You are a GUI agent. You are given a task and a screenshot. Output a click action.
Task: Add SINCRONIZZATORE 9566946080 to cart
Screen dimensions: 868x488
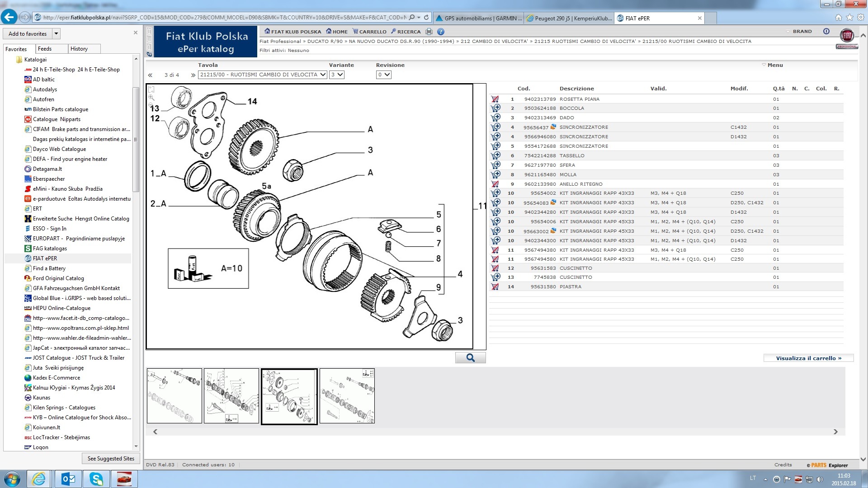click(495, 136)
